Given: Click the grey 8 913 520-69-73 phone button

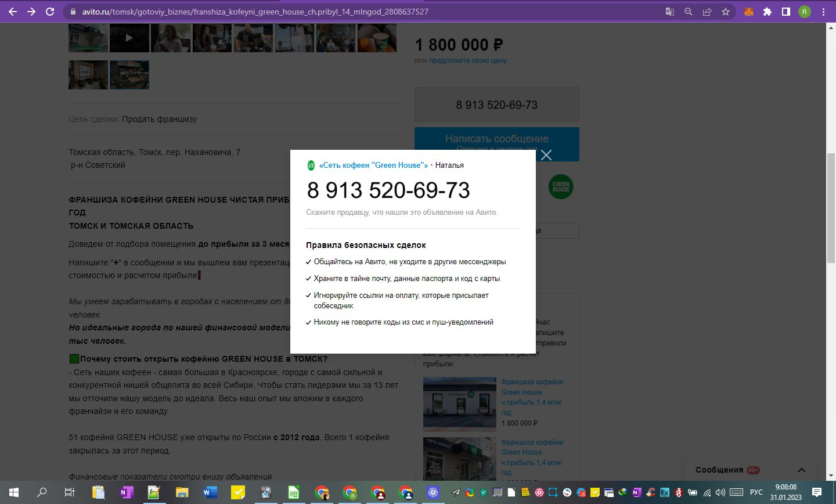Looking at the screenshot, I should 497,105.
